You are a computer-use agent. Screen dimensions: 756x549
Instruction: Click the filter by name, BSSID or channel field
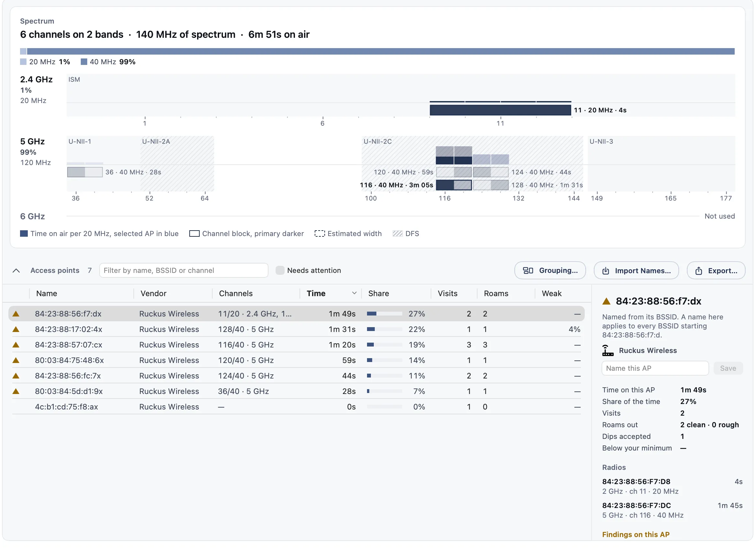point(184,271)
